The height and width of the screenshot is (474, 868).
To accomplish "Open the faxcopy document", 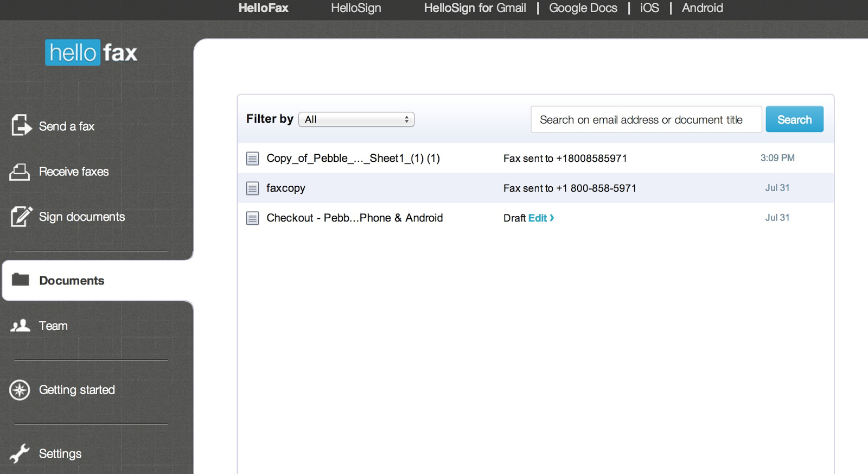I will [286, 188].
